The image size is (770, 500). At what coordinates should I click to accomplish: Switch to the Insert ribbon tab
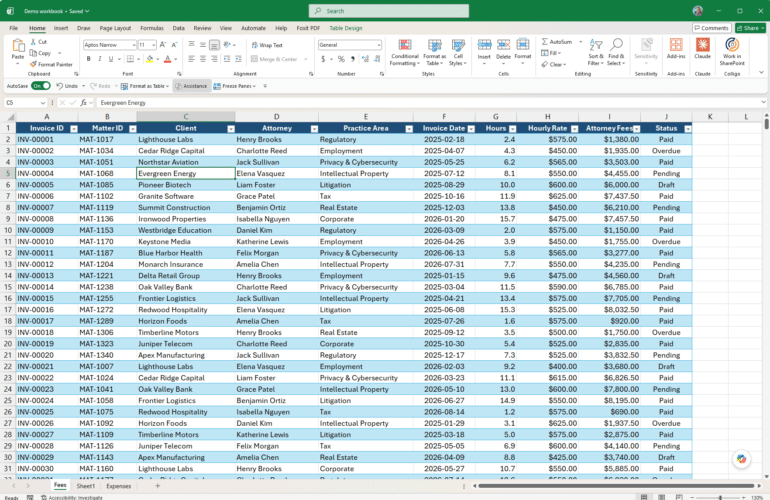point(61,28)
